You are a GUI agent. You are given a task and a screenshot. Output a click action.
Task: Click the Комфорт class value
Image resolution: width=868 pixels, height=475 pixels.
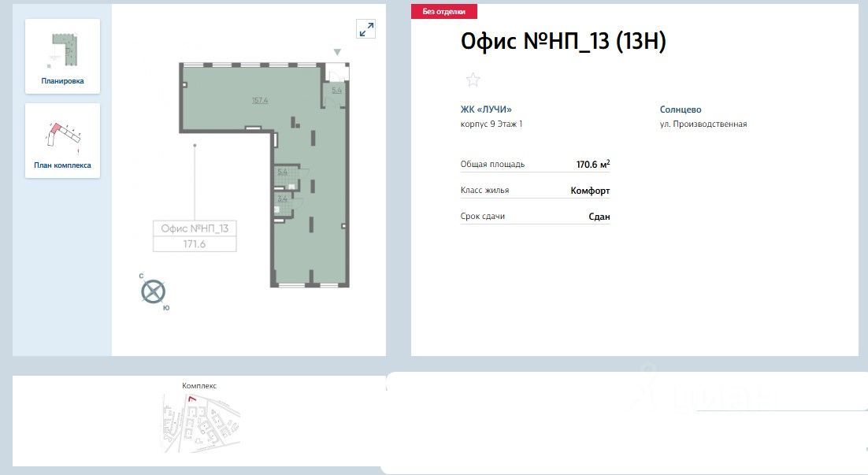click(x=590, y=191)
